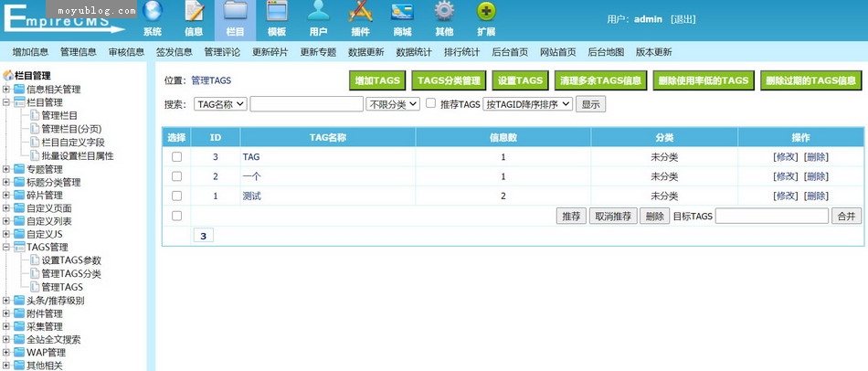
Task: Select the 栏目 folder icon
Action: click(x=235, y=11)
